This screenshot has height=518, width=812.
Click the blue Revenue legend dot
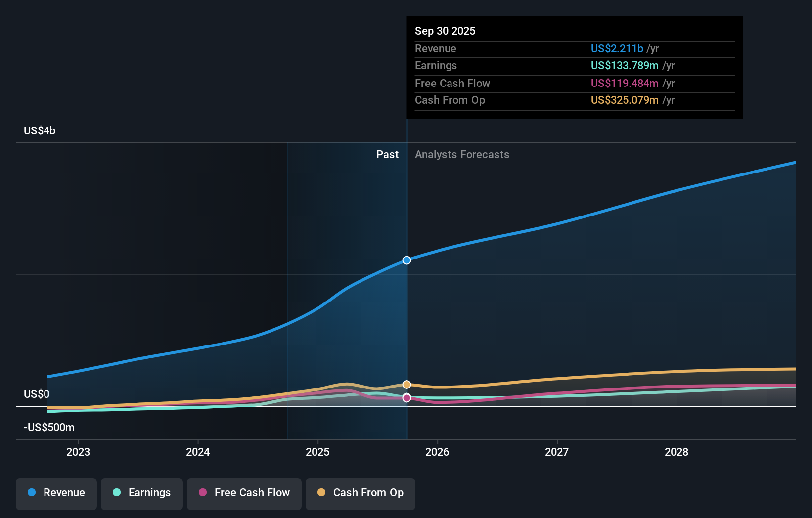(x=32, y=492)
